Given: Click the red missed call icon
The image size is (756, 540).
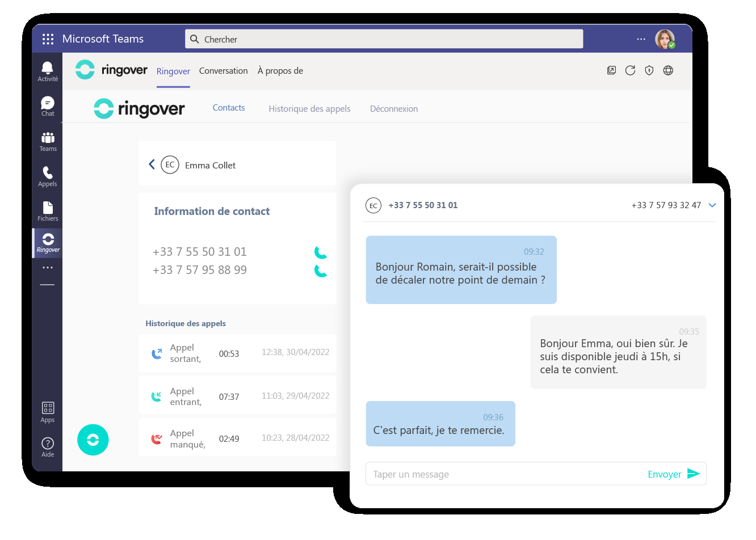Looking at the screenshot, I should 157,438.
